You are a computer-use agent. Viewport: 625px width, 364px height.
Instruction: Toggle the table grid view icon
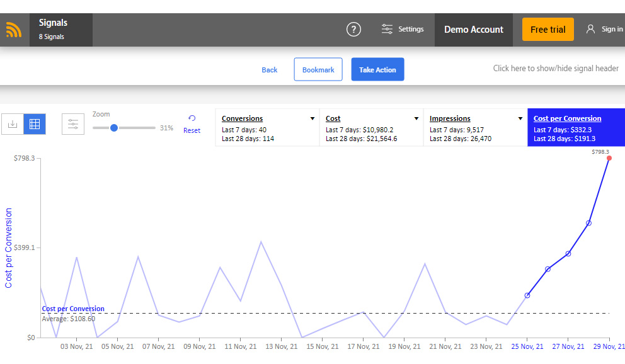pos(35,124)
